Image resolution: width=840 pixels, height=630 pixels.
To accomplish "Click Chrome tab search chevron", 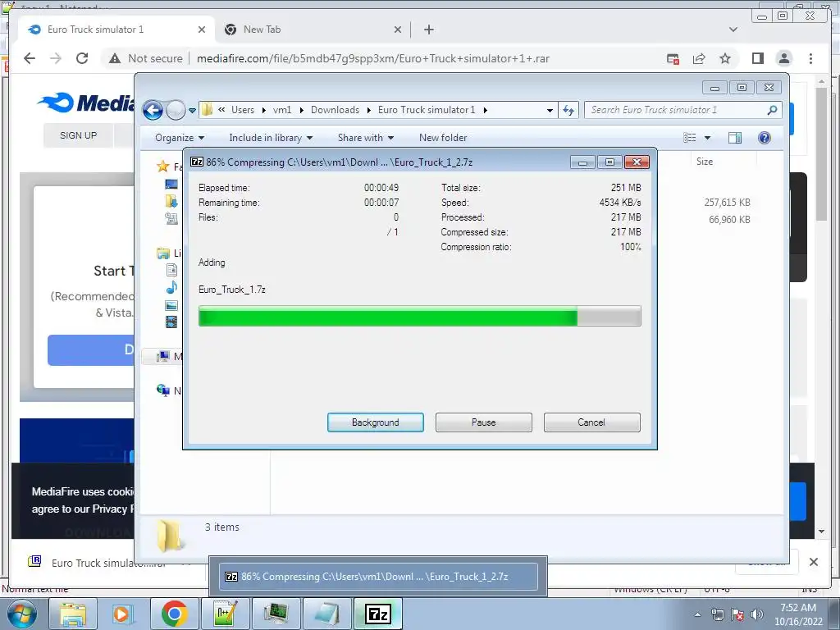I will (733, 30).
